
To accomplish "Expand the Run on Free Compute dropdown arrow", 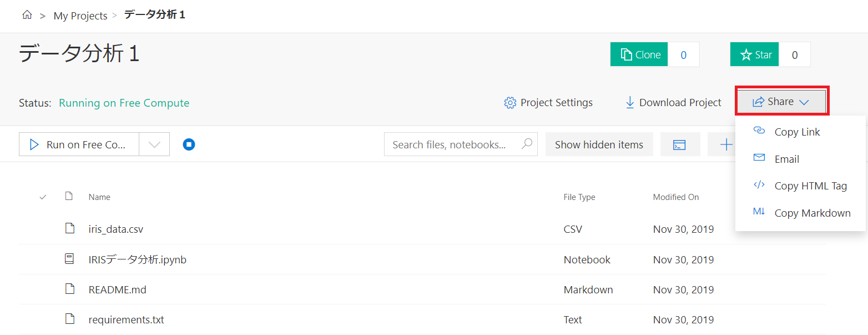I will (154, 144).
